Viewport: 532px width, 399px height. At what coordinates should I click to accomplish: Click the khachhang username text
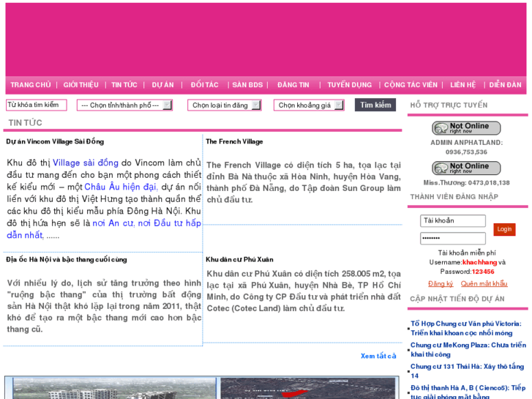(479, 263)
